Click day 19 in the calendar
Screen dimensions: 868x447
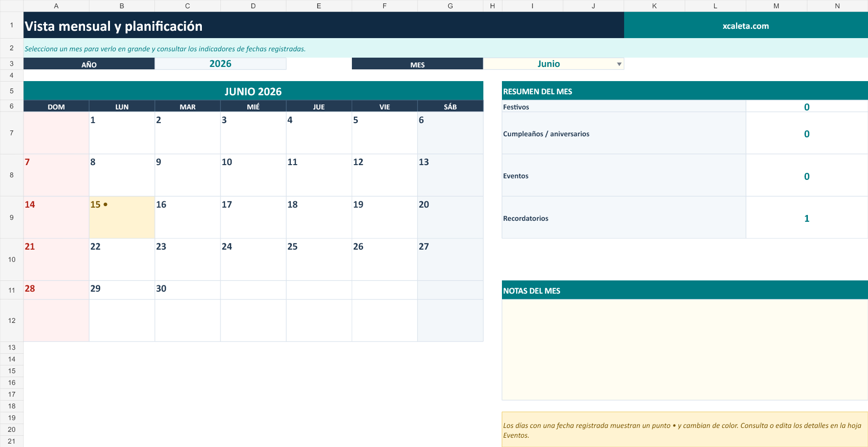(385, 217)
